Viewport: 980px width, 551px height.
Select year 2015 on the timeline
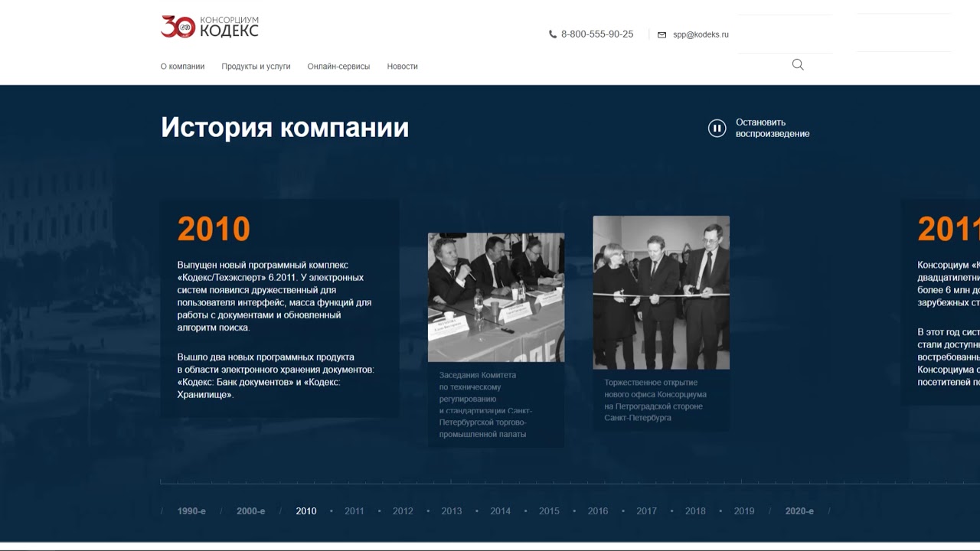coord(549,511)
